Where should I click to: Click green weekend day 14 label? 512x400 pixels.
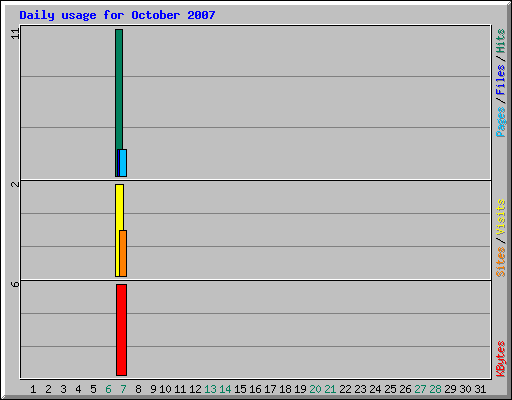[x=225, y=389]
